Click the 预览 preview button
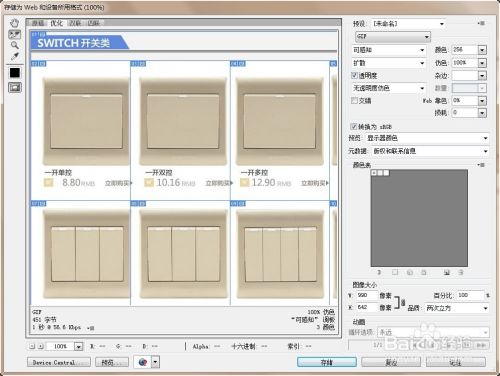Image resolution: width=500 pixels, height=376 pixels. tap(112, 362)
